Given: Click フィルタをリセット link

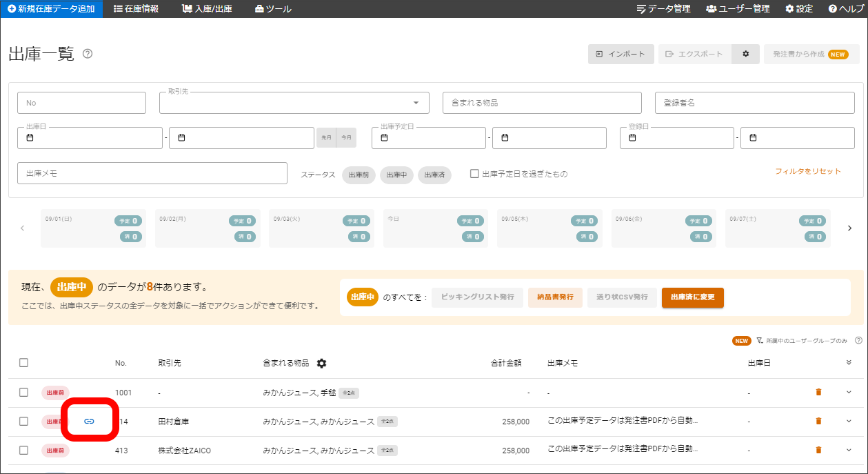Looking at the screenshot, I should (x=808, y=171).
